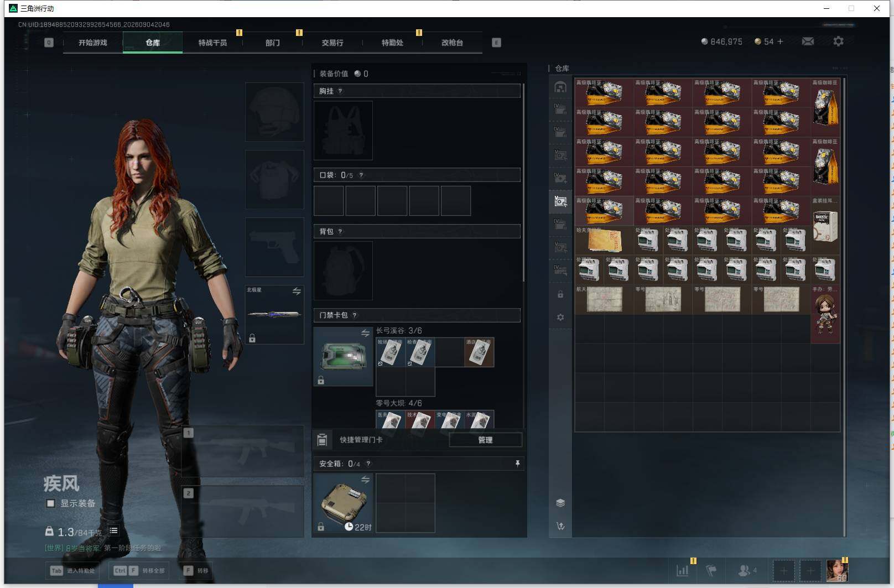The height and width of the screenshot is (588, 894).
Task: Click the 846,975 currency balance
Action: coord(722,41)
